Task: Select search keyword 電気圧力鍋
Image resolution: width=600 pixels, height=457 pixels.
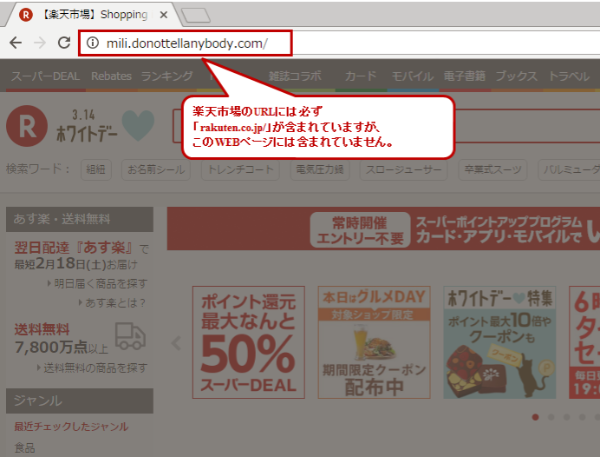Action: [x=320, y=170]
